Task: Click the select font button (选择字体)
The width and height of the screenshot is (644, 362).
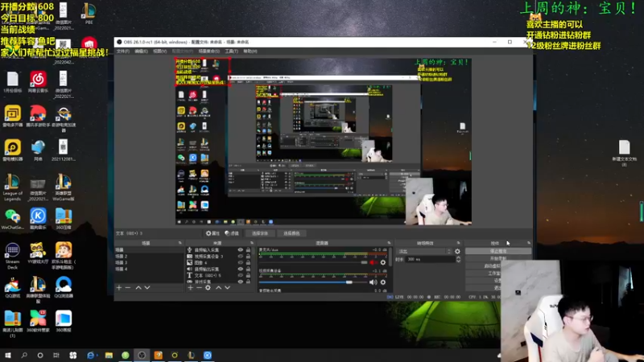Action: 259,233
